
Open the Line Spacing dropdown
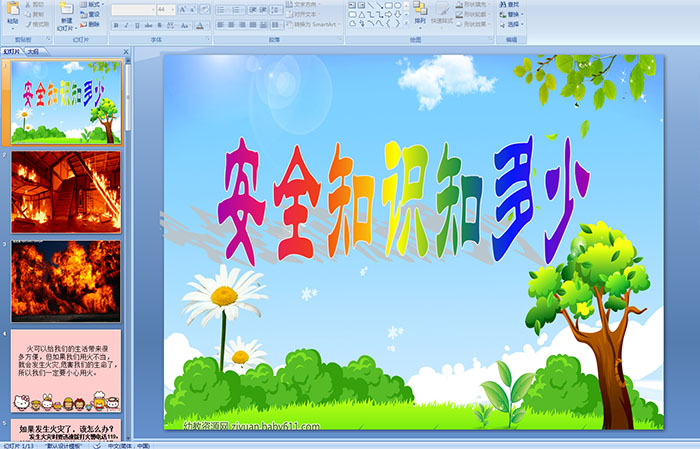coord(276,9)
